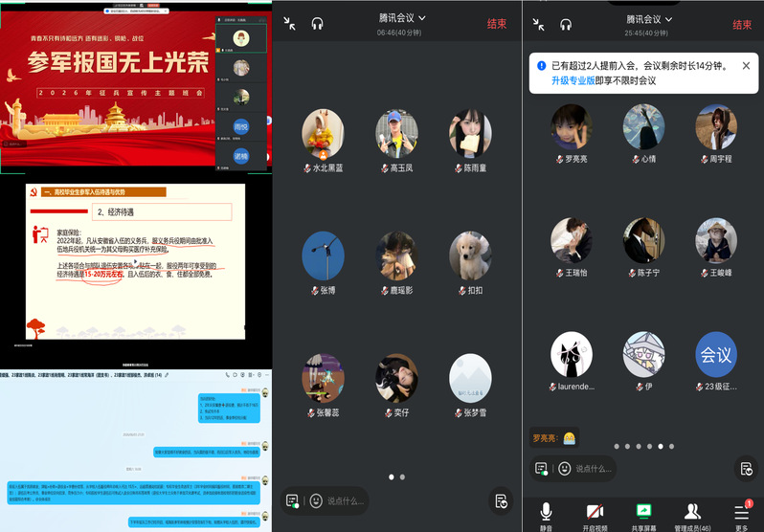The image size is (764, 532).
Task: Jump to the last page dot in right meeting
Action: [x=671, y=446]
